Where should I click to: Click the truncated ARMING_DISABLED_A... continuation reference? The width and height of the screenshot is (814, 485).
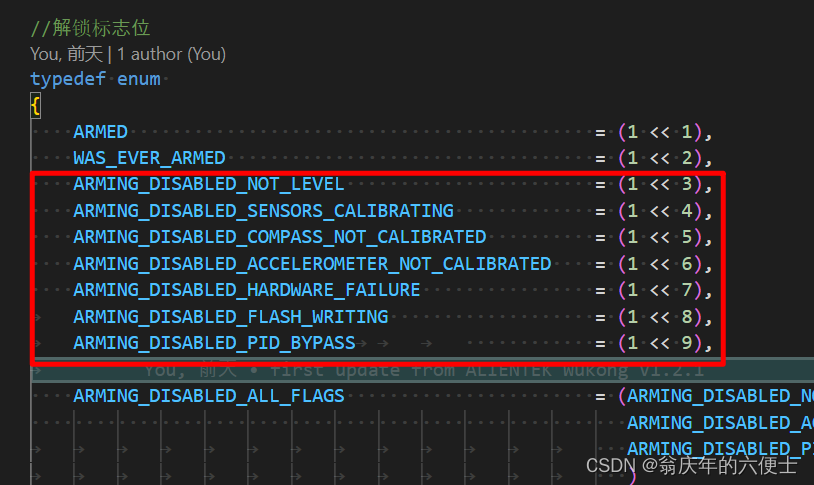click(x=721, y=423)
